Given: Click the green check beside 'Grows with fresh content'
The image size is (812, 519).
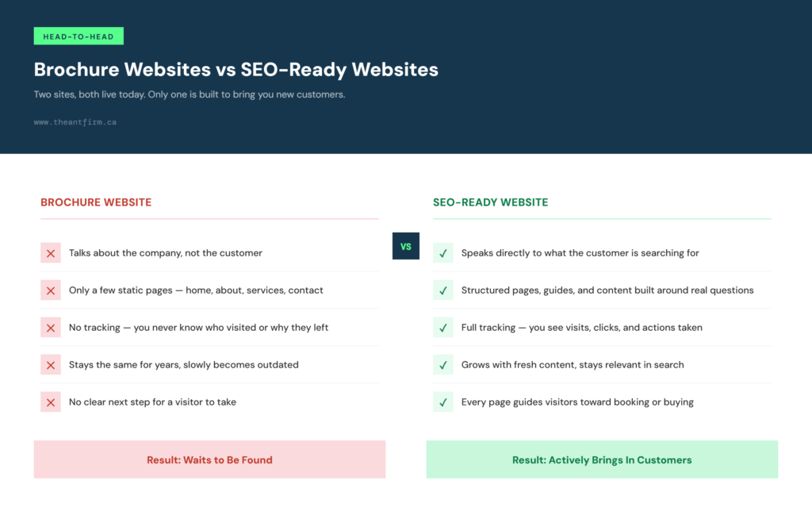Looking at the screenshot, I should pos(443,365).
